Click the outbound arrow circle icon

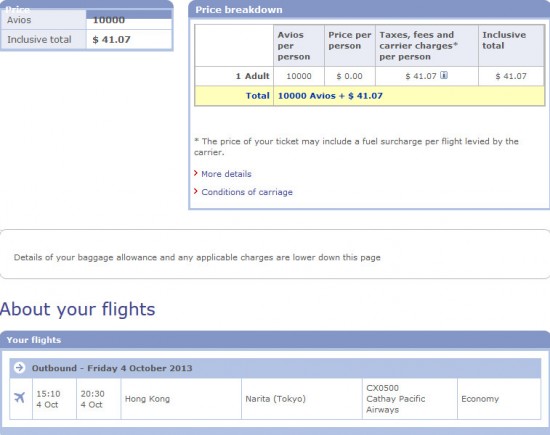tap(19, 368)
